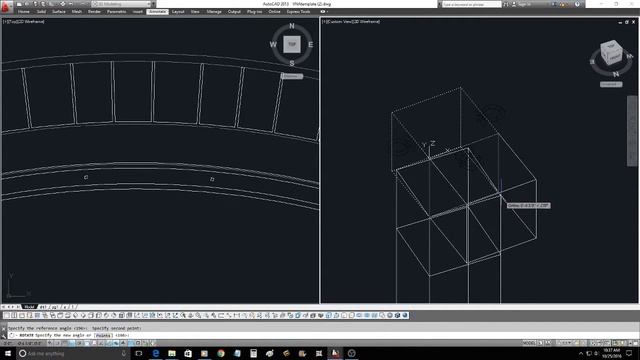Click compass S on the left ViewCube
The height and width of the screenshot is (360, 640).
tap(292, 63)
